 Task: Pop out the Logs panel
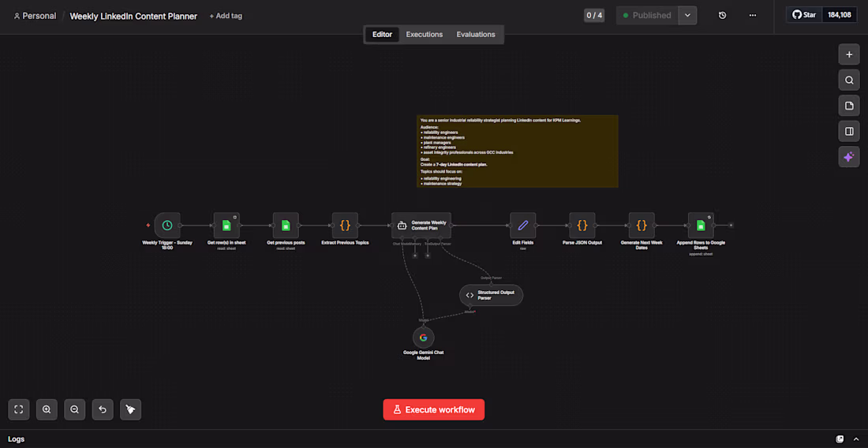pos(840,439)
